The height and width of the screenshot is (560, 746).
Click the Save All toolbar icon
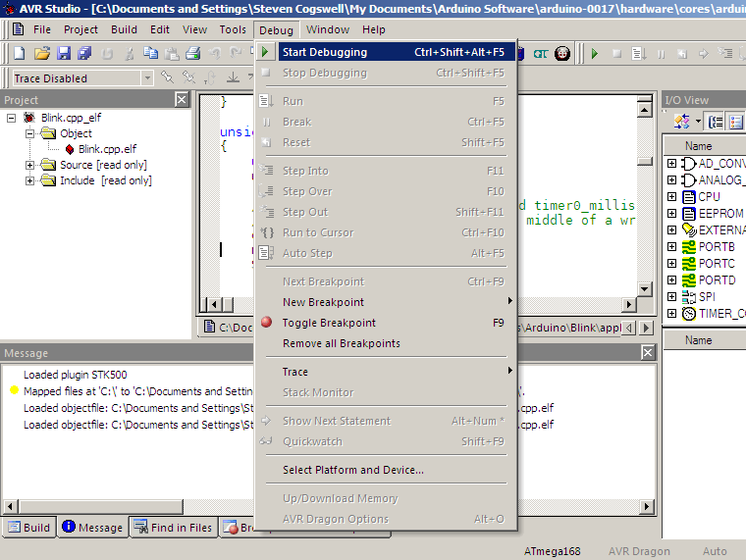click(84, 53)
